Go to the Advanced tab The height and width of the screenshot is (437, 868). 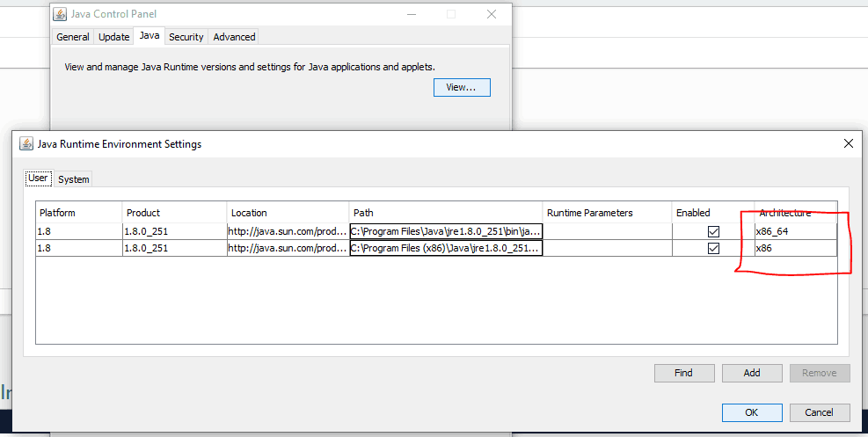point(234,37)
